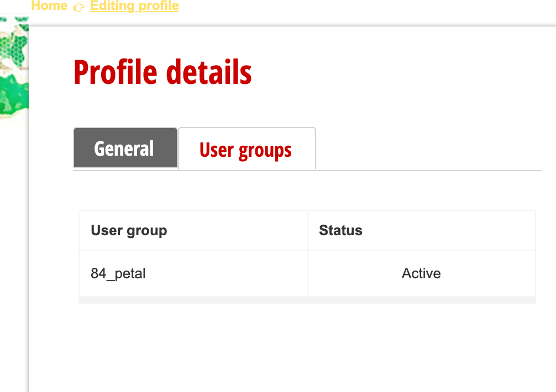
Task: Click the currently highlighted General tab label
Action: coord(125,148)
